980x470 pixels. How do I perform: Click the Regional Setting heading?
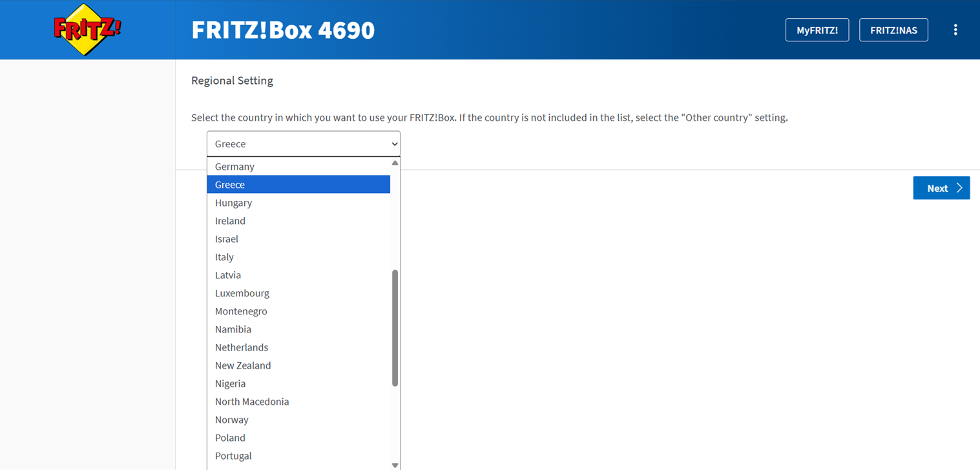(x=233, y=81)
